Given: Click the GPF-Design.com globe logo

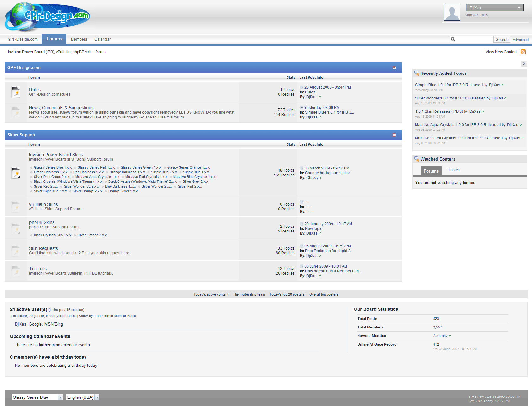Looking at the screenshot, I should [47, 17].
